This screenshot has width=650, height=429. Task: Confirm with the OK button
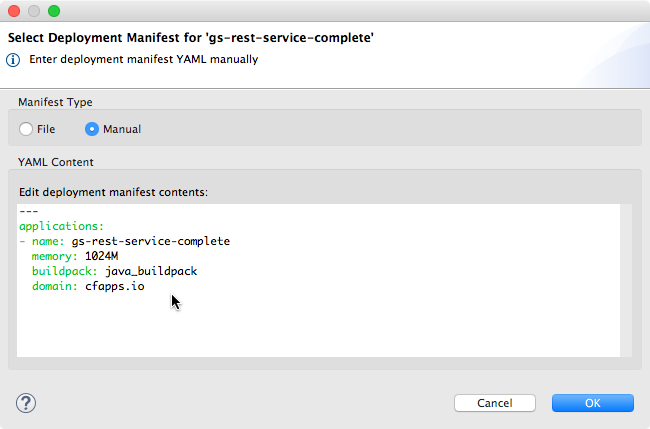click(592, 403)
